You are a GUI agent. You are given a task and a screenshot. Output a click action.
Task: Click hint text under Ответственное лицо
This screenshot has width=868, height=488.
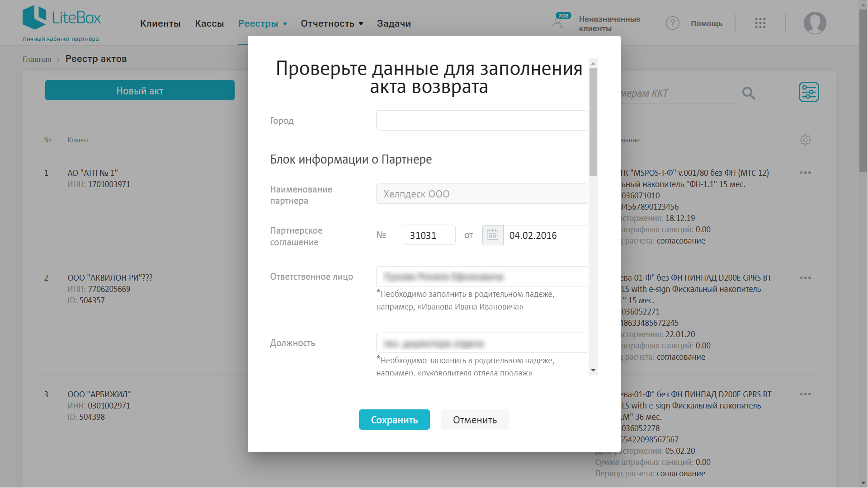click(x=466, y=300)
